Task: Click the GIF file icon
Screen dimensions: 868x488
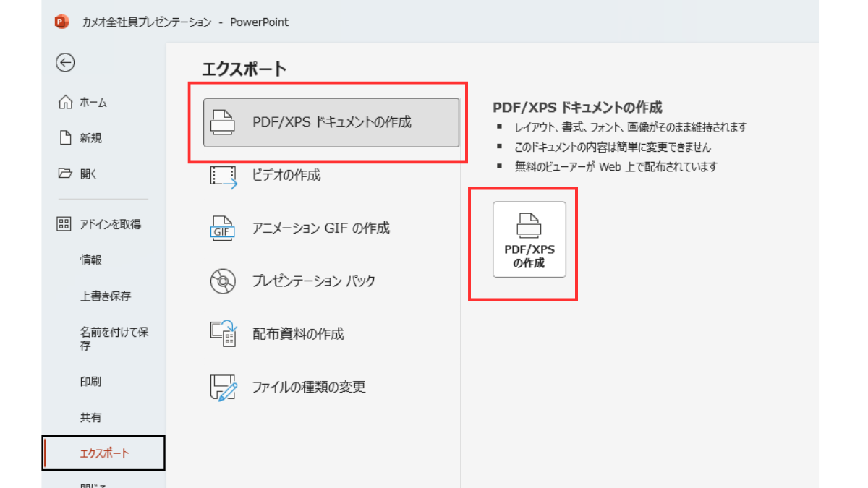Action: pos(223,228)
